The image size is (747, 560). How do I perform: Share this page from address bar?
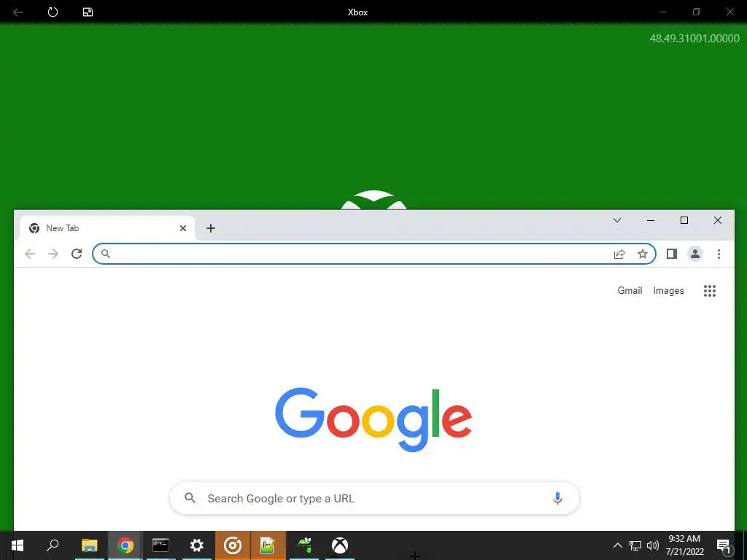(x=619, y=254)
